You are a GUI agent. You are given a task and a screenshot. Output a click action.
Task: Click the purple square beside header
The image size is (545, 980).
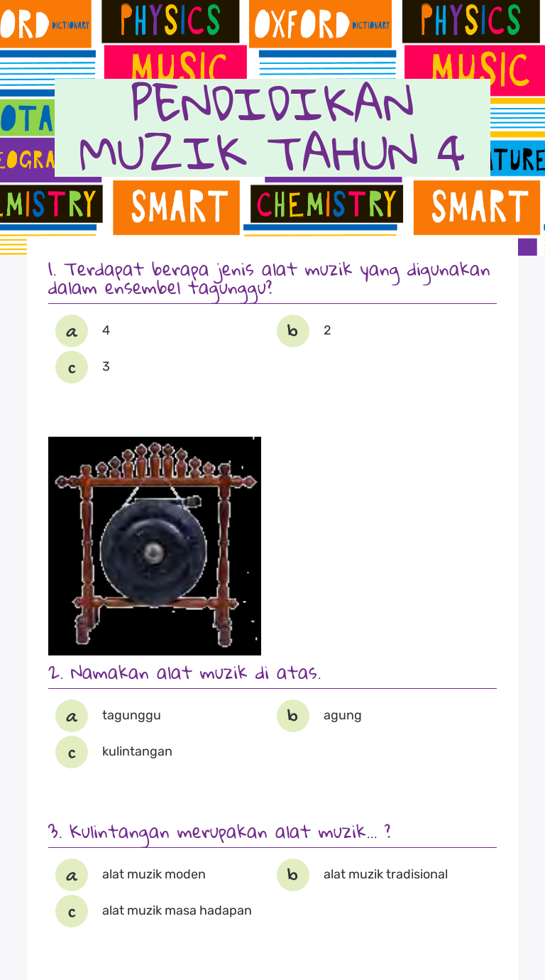click(x=527, y=247)
